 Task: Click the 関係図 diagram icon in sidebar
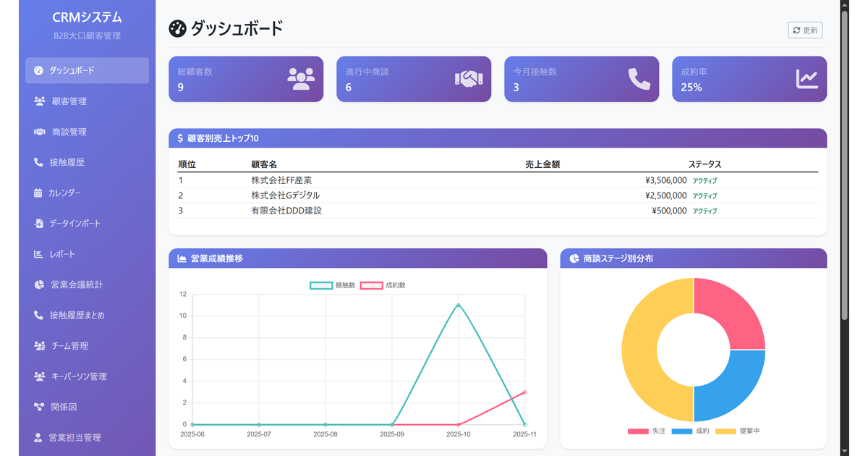tap(39, 407)
